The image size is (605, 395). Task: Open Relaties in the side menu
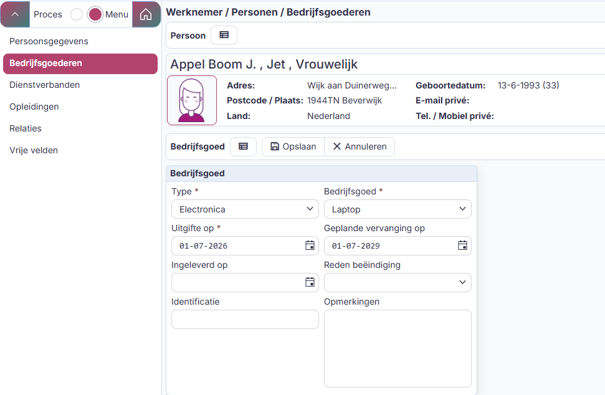coord(80,128)
